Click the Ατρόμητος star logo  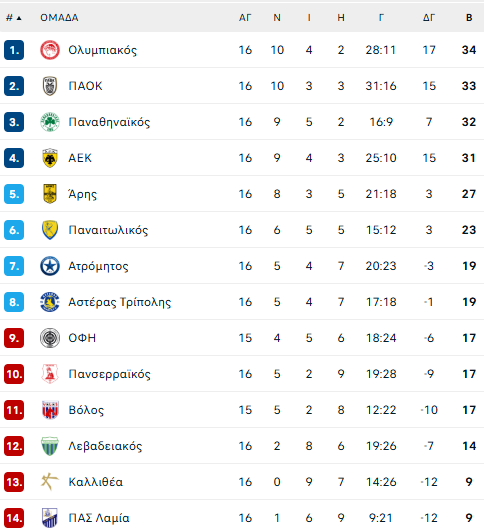pos(50,266)
